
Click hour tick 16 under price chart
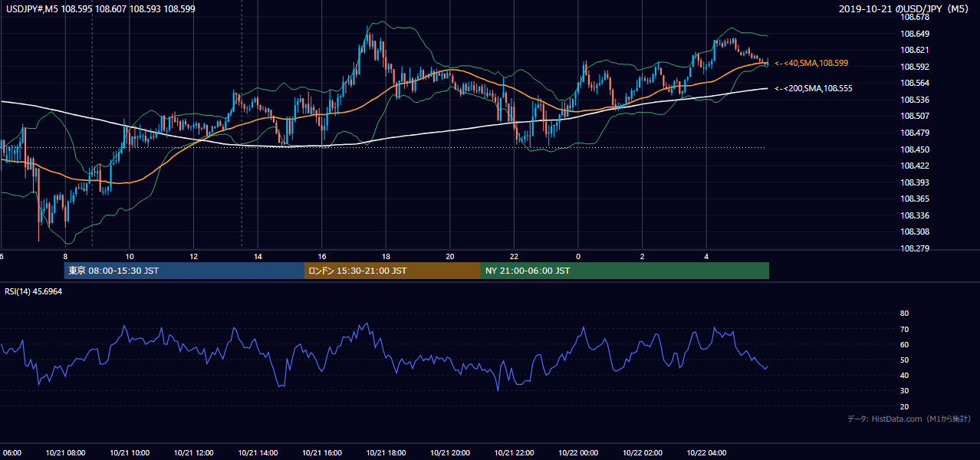tap(322, 256)
